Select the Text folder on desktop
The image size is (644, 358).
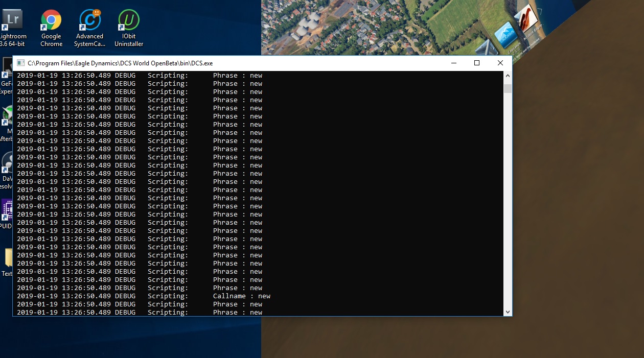pyautogui.click(x=6, y=262)
